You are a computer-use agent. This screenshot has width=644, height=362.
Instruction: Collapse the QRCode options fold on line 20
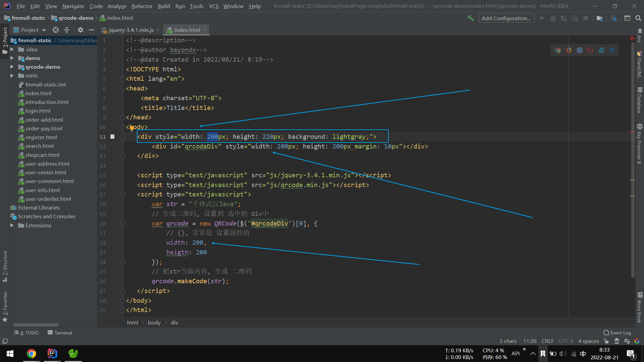tap(123, 224)
